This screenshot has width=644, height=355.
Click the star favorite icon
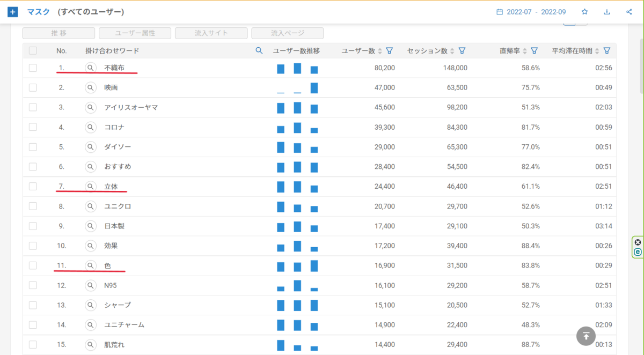click(x=585, y=12)
